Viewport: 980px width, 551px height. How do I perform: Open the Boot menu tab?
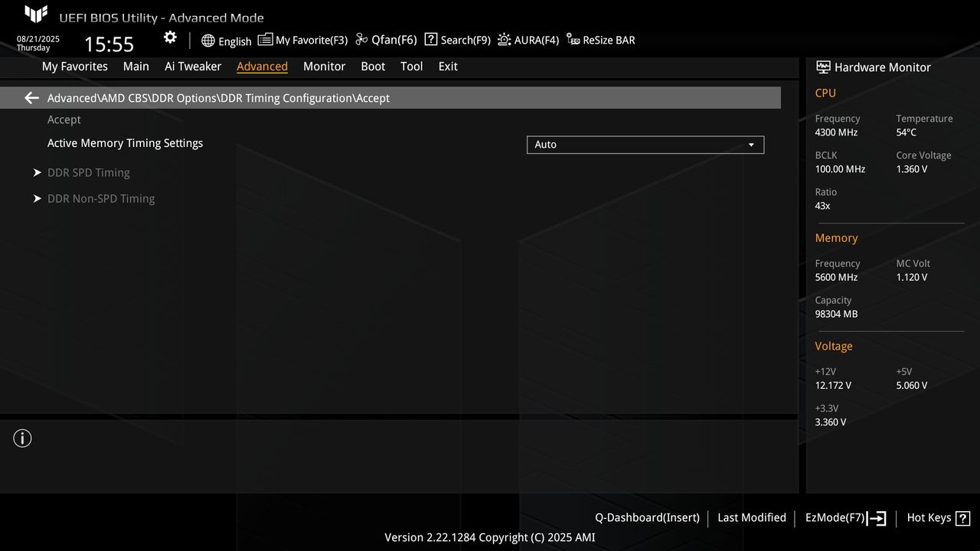tap(373, 67)
